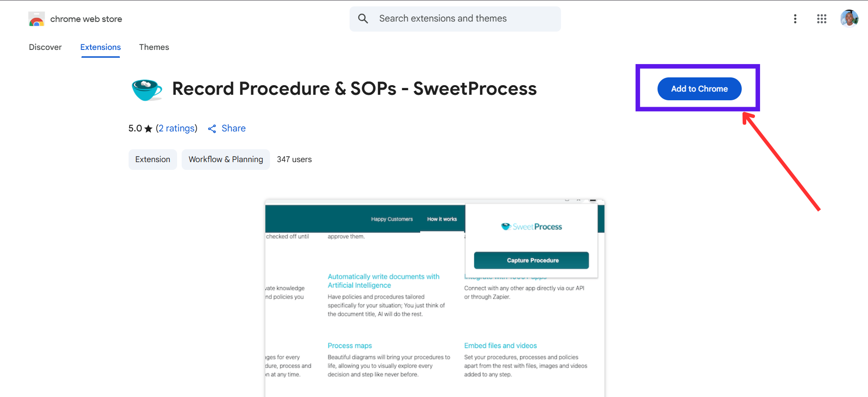Click Capture Procedure in the preview image
The width and height of the screenshot is (868, 397).
click(x=532, y=260)
